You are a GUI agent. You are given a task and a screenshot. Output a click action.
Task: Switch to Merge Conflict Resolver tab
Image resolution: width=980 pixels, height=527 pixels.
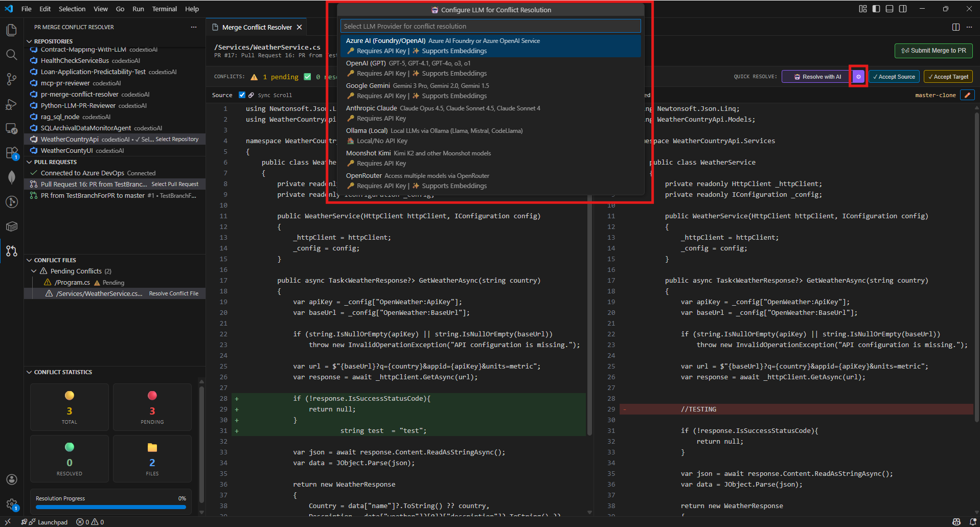pos(257,27)
